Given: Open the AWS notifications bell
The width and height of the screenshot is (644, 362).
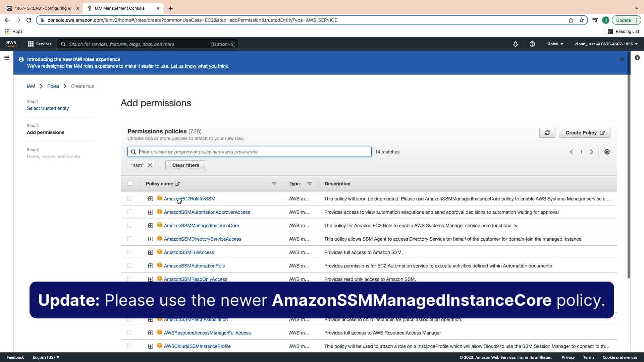Looking at the screenshot, I should click(516, 44).
